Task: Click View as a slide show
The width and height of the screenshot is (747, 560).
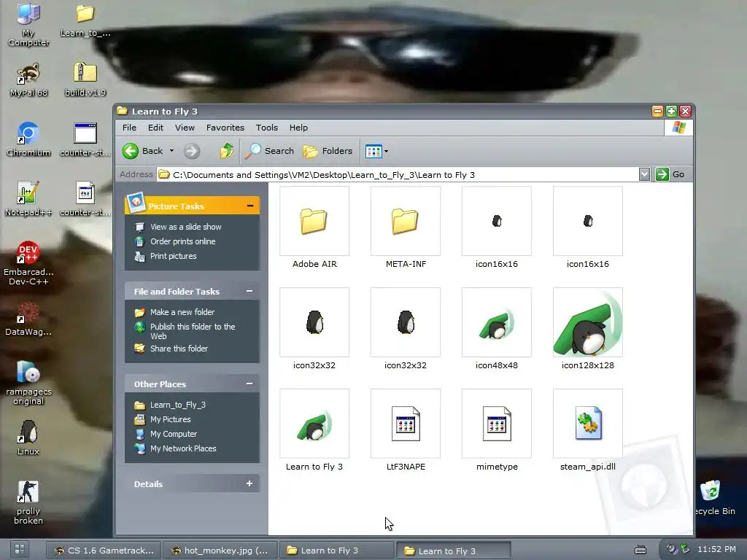Action: coord(186,227)
